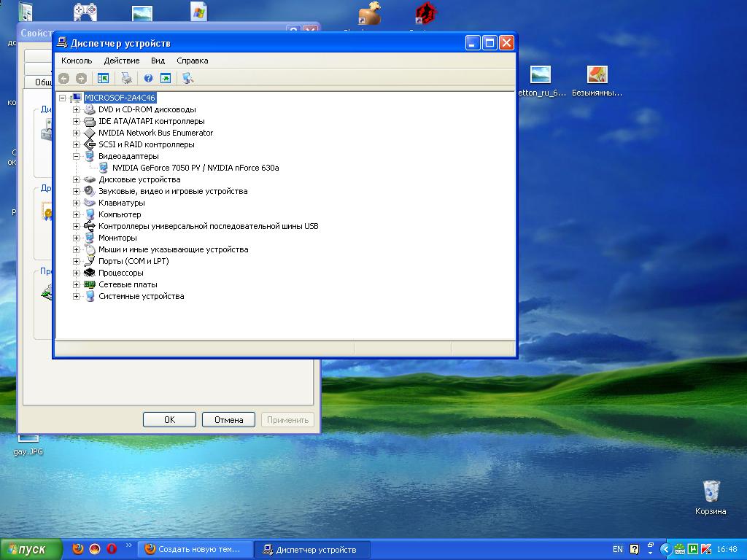The image size is (747, 560).
Task: Click the Сетевые платы network card icon
Action: pyautogui.click(x=90, y=285)
